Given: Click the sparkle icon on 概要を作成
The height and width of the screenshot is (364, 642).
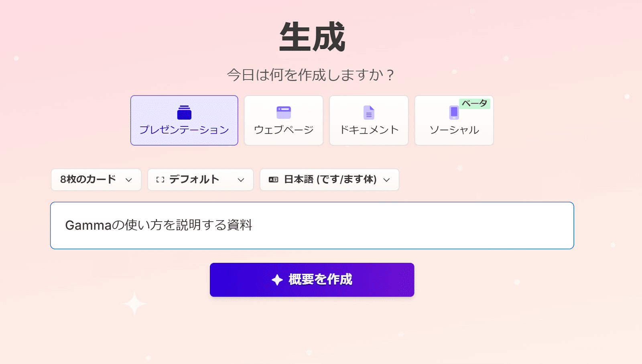Looking at the screenshot, I should click(x=277, y=280).
